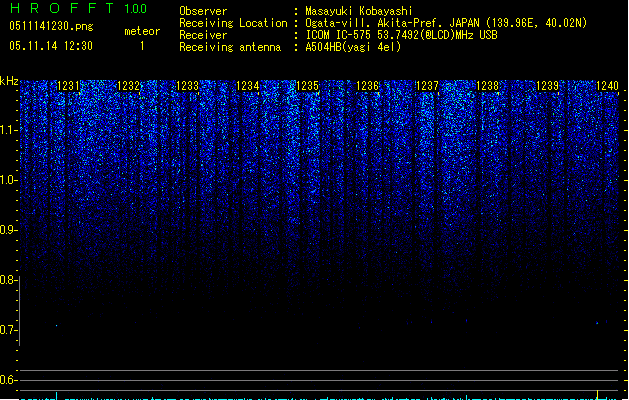
Task: Click the date stamp 05.11.14 12:30
Action: [x=51, y=46]
